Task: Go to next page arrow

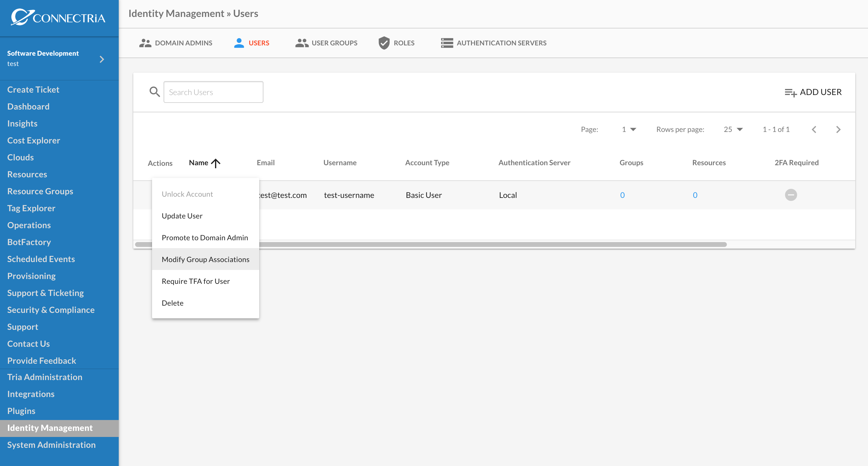Action: click(x=838, y=129)
